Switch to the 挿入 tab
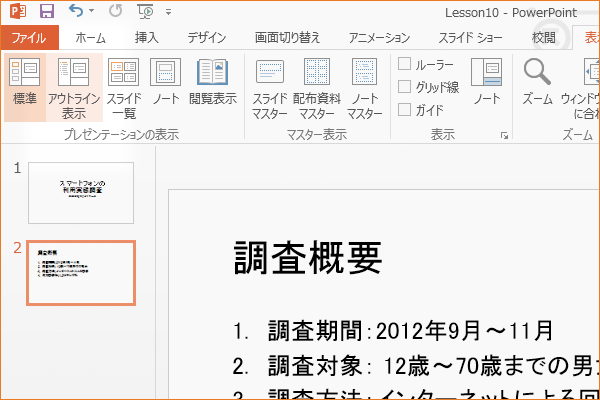This screenshot has width=600, height=400. pyautogui.click(x=147, y=38)
